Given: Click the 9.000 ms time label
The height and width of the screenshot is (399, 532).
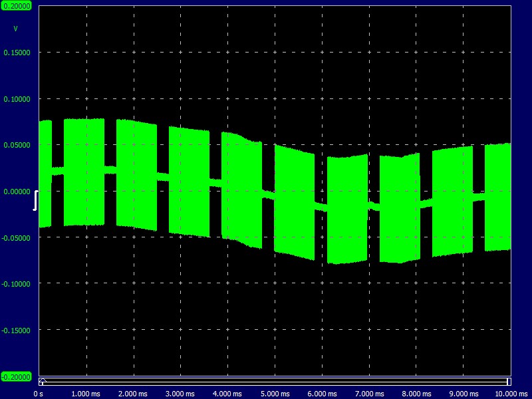Looking at the screenshot, I should (x=464, y=394).
